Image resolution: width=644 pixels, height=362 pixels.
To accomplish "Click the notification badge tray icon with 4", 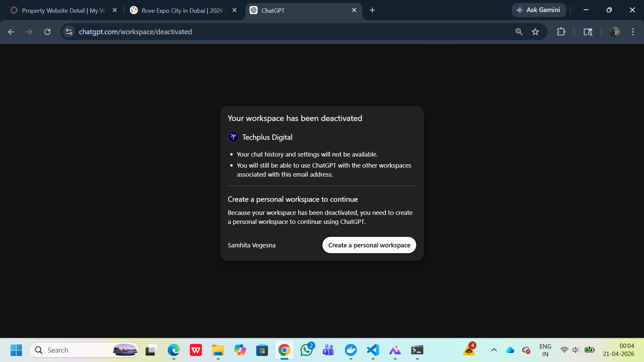I will tap(469, 350).
